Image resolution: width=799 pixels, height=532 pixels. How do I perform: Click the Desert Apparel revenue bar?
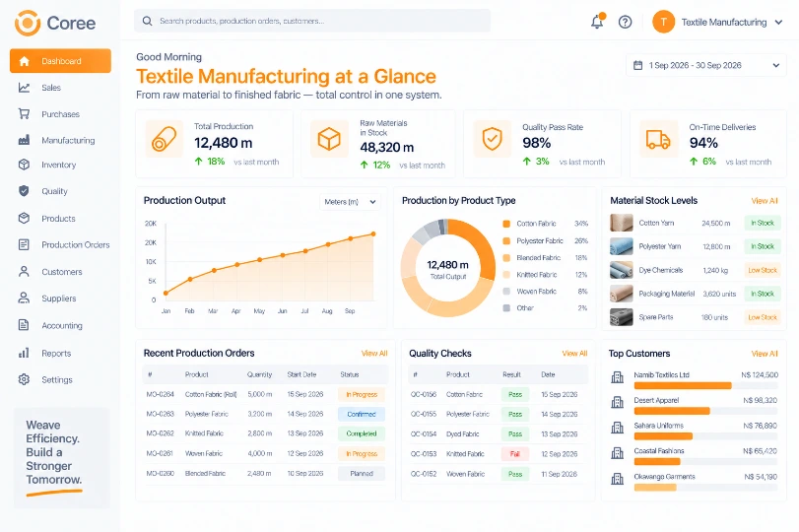[672, 411]
